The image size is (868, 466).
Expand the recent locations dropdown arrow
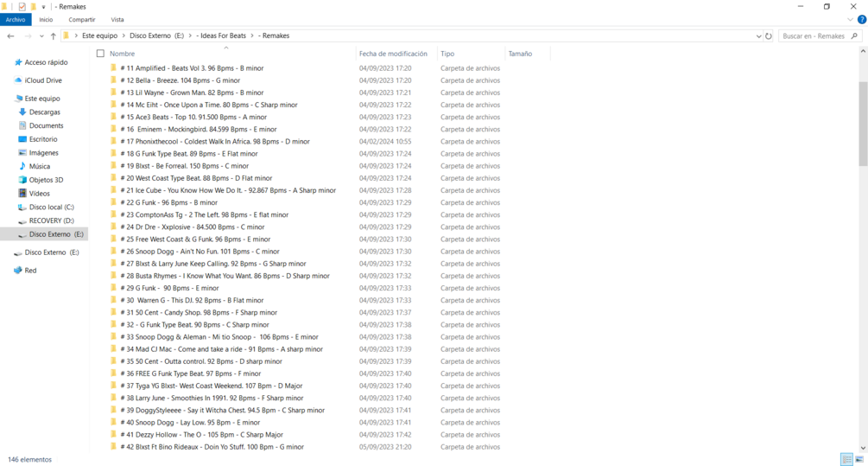coord(41,36)
